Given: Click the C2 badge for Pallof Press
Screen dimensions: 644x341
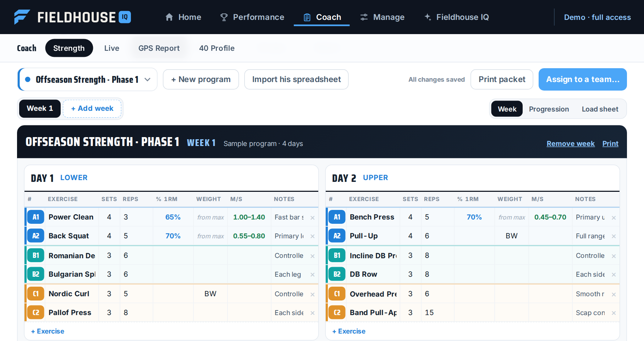Looking at the screenshot, I should pos(36,313).
